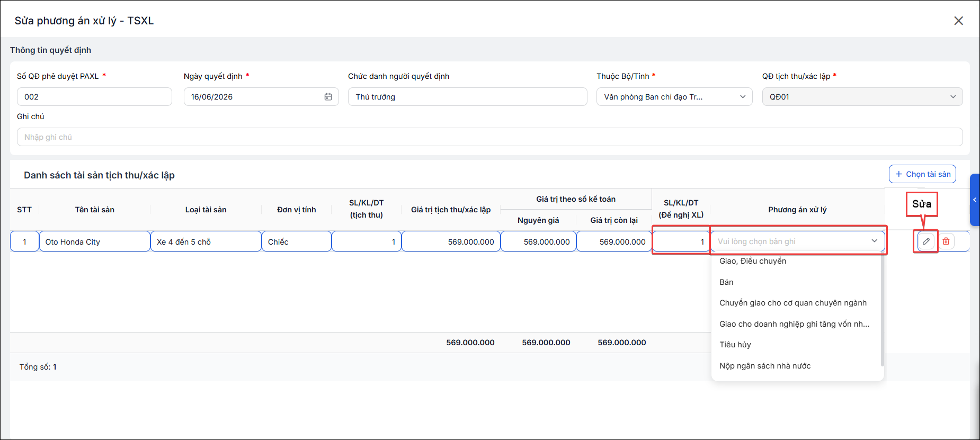Click the Giá trị tịch thu/xác lập 569.000.000 cell
The width and height of the screenshot is (980, 440).
(451, 241)
